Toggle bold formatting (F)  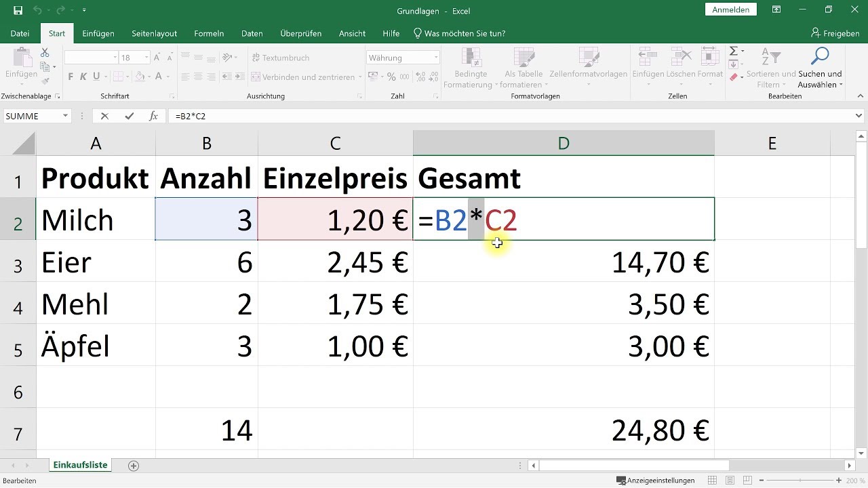pyautogui.click(x=71, y=77)
